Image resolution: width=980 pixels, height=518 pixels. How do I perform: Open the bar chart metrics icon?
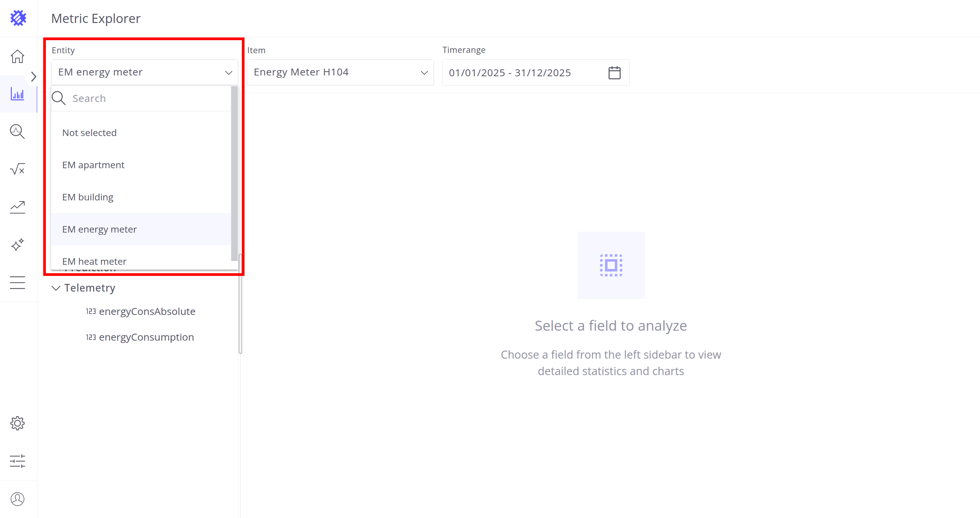tap(18, 94)
